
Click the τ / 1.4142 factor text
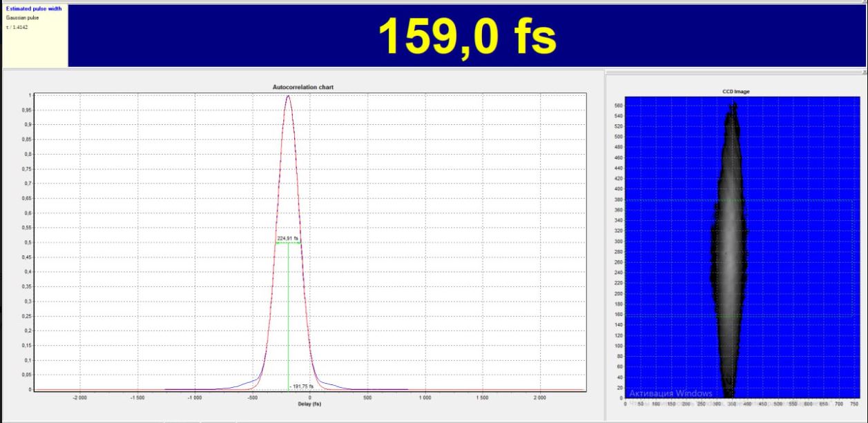(x=18, y=27)
